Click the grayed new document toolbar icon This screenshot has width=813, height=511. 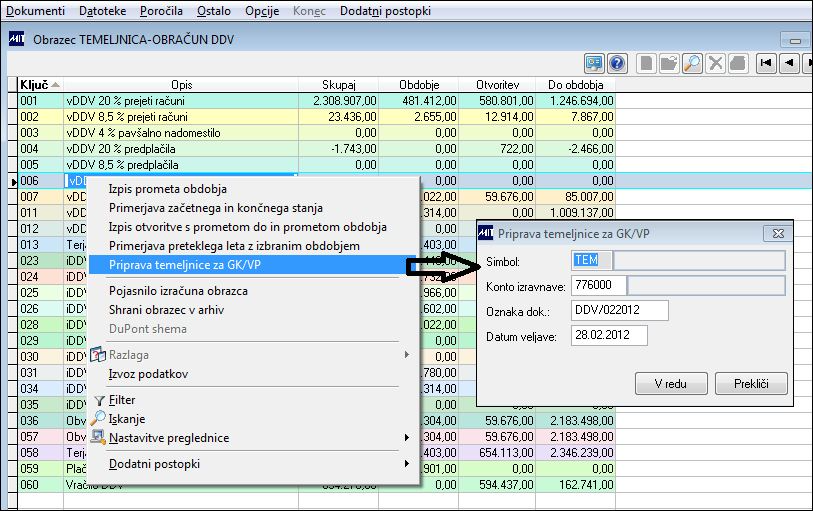coord(646,63)
